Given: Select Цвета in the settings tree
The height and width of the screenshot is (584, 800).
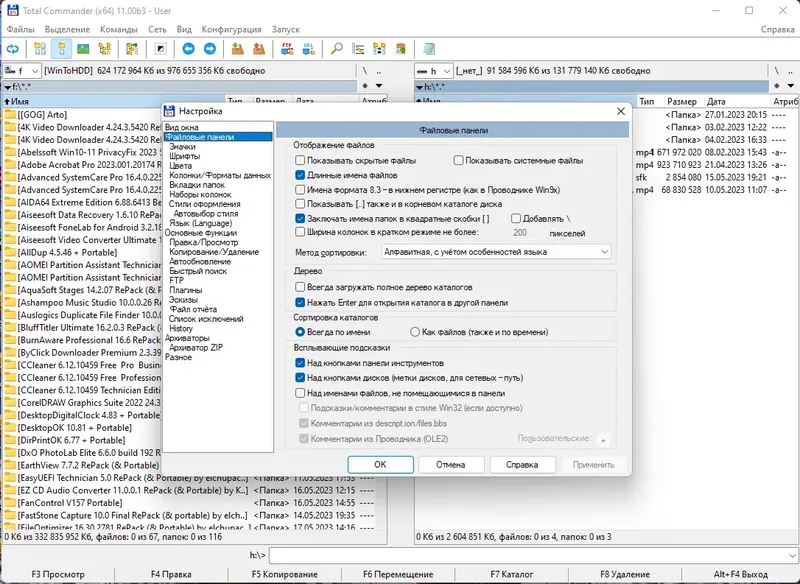Looking at the screenshot, I should pos(181,166).
